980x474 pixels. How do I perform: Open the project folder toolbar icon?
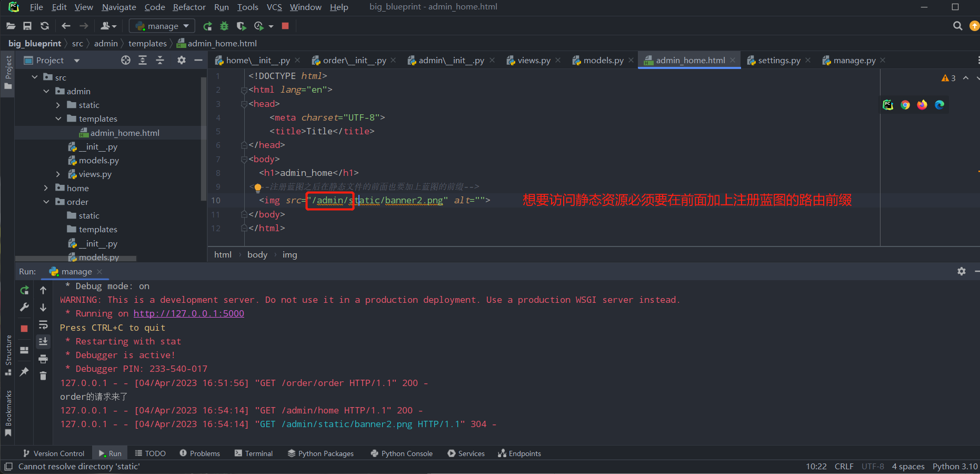point(11,26)
